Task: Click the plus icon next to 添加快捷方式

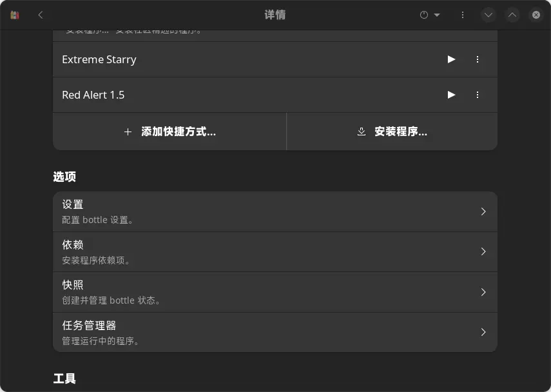Action: (128, 132)
